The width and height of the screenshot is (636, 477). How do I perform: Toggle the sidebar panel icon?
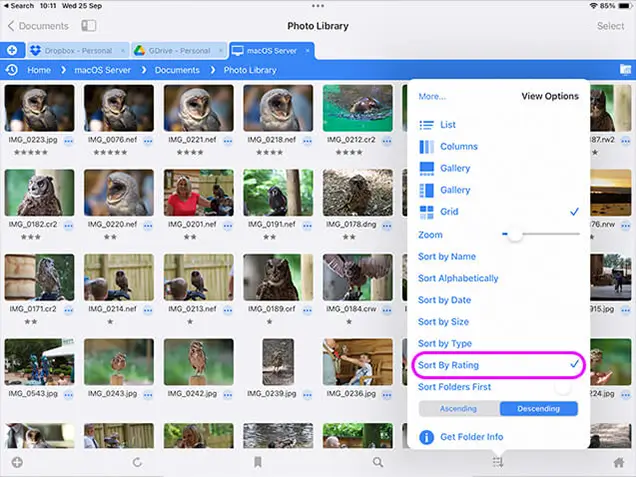click(89, 26)
